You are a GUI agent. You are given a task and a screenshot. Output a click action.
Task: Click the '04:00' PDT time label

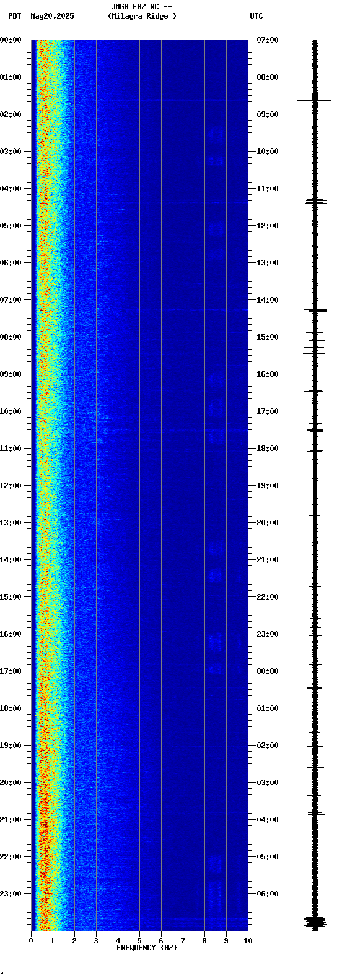[11, 189]
